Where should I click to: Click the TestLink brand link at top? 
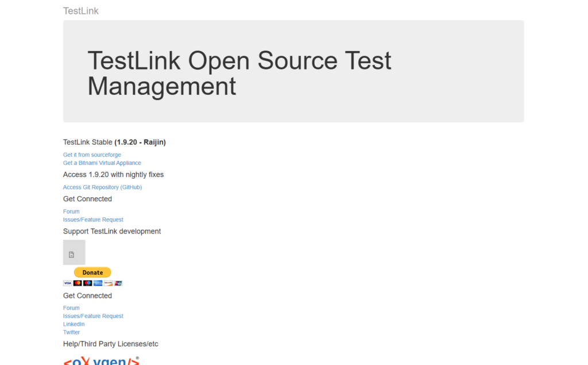(81, 11)
